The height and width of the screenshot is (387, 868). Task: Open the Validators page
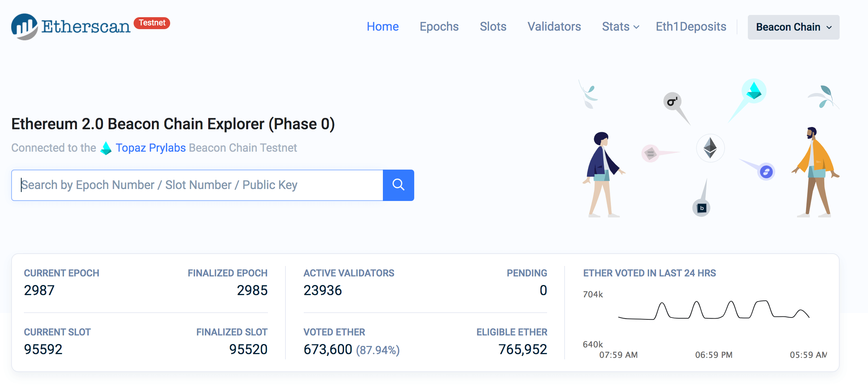[554, 27]
